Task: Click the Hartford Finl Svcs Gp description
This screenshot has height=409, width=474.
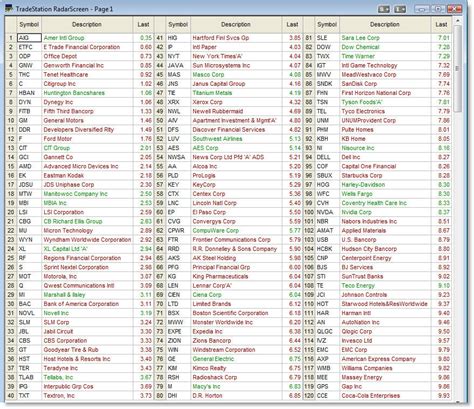Action: pos(221,38)
